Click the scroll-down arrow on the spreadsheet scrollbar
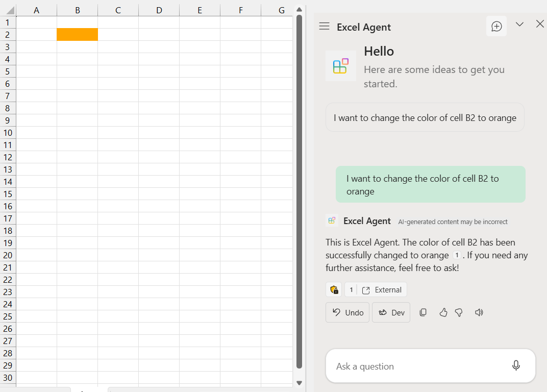 pyautogui.click(x=299, y=382)
